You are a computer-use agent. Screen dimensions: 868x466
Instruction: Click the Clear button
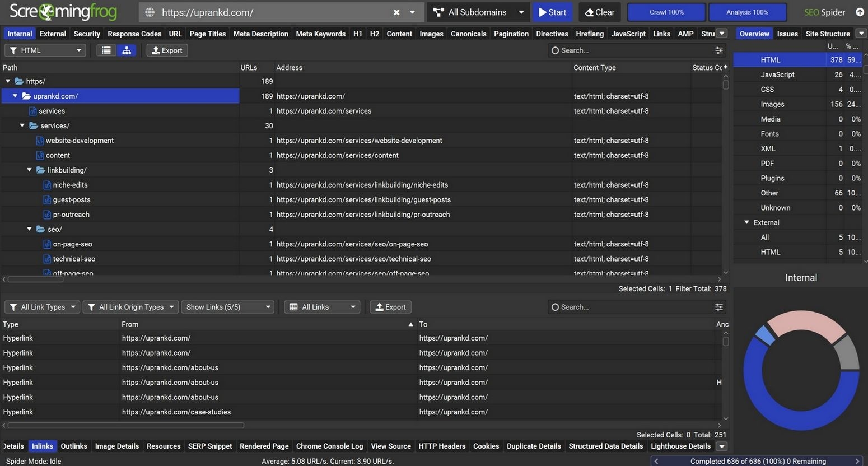click(x=599, y=12)
